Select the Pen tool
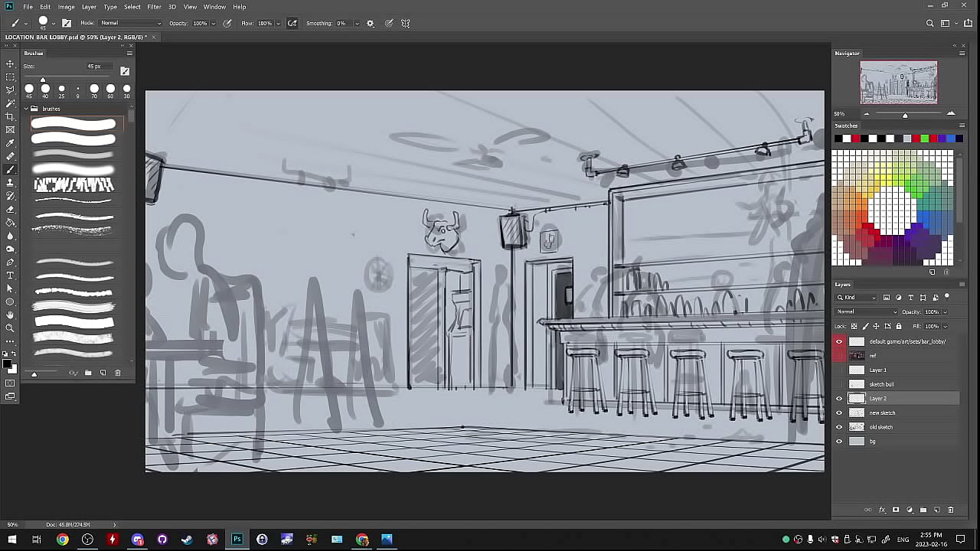Image resolution: width=980 pixels, height=551 pixels. (10, 262)
